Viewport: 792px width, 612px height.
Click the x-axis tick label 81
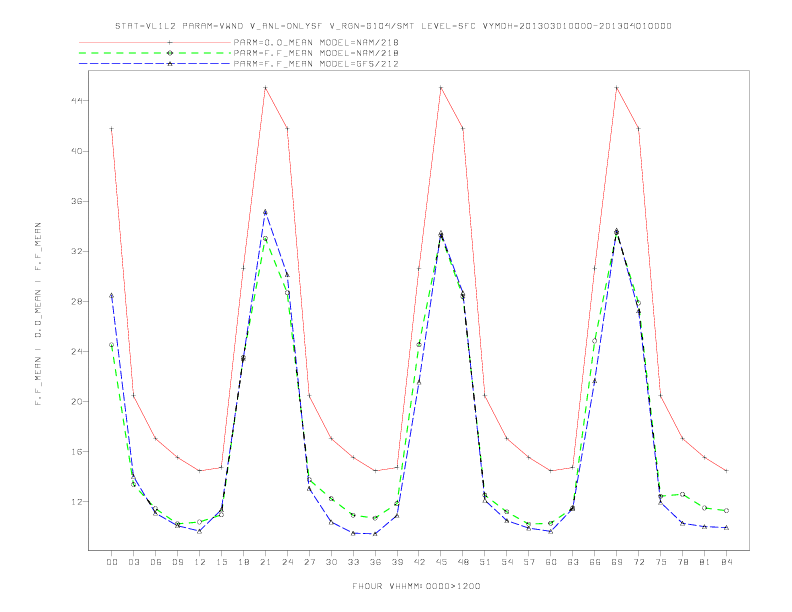(704, 562)
